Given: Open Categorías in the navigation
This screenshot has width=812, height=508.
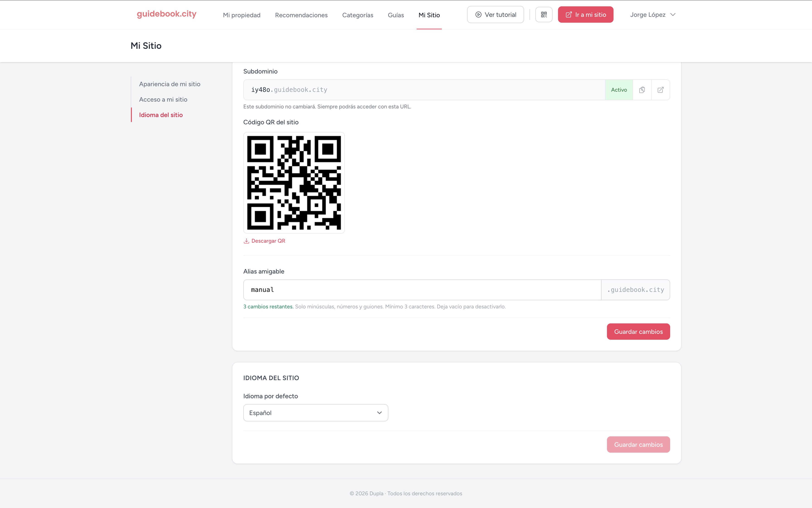Looking at the screenshot, I should point(358,15).
